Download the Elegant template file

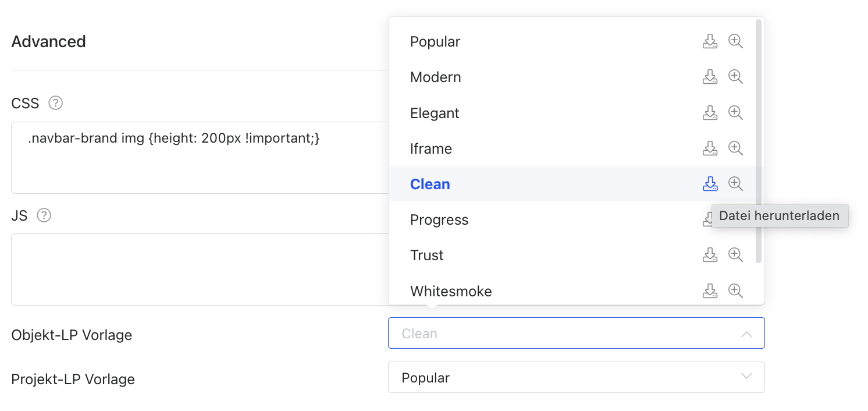[710, 113]
